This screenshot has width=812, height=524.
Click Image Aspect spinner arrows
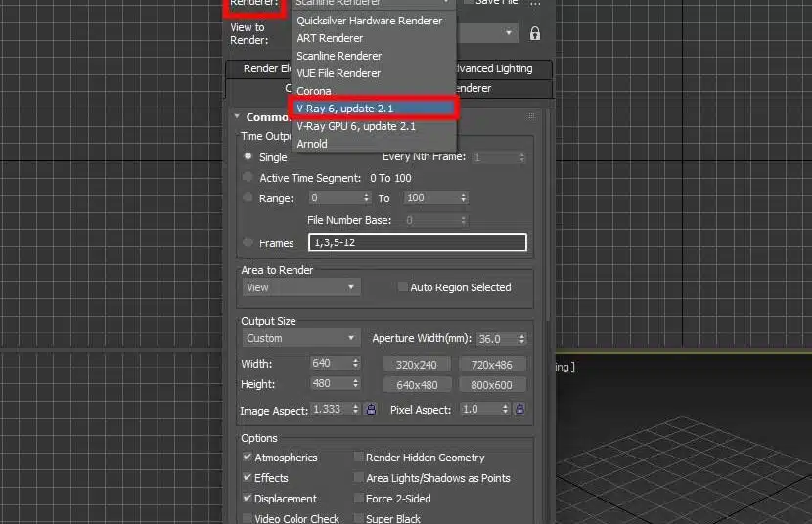(x=356, y=410)
